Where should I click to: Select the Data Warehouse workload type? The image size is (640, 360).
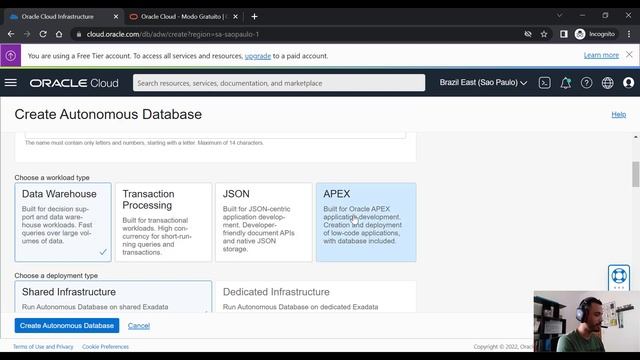click(x=63, y=222)
